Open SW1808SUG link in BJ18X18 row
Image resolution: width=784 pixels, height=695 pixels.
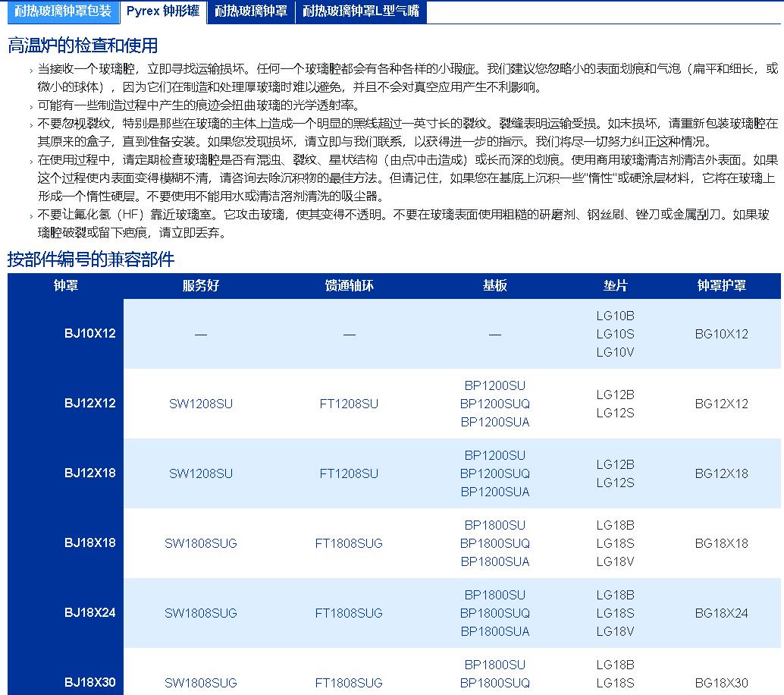pyautogui.click(x=201, y=543)
